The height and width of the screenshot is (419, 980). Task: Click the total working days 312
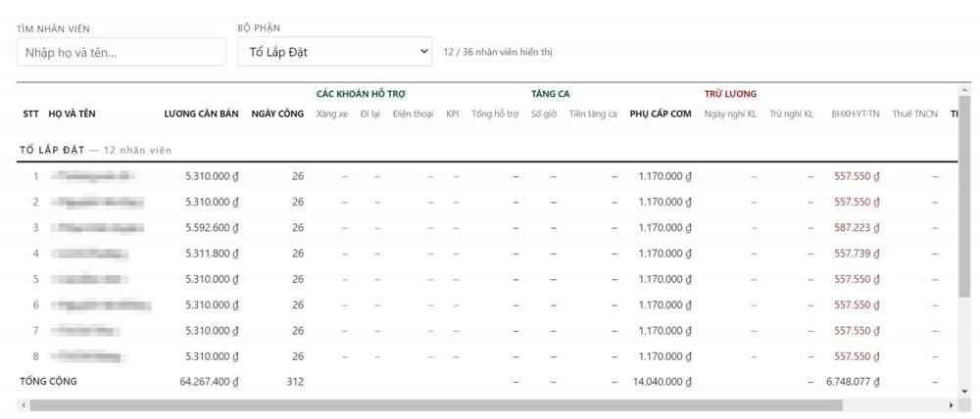click(x=296, y=382)
